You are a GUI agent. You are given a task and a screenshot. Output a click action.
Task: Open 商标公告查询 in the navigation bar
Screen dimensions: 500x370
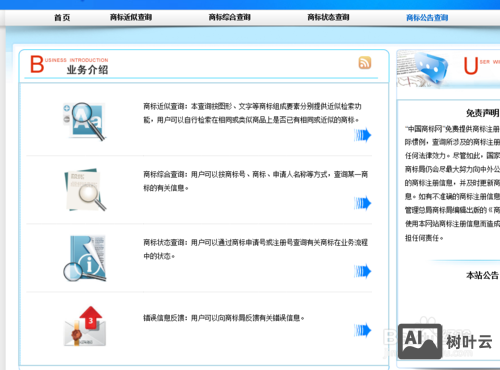tap(427, 17)
